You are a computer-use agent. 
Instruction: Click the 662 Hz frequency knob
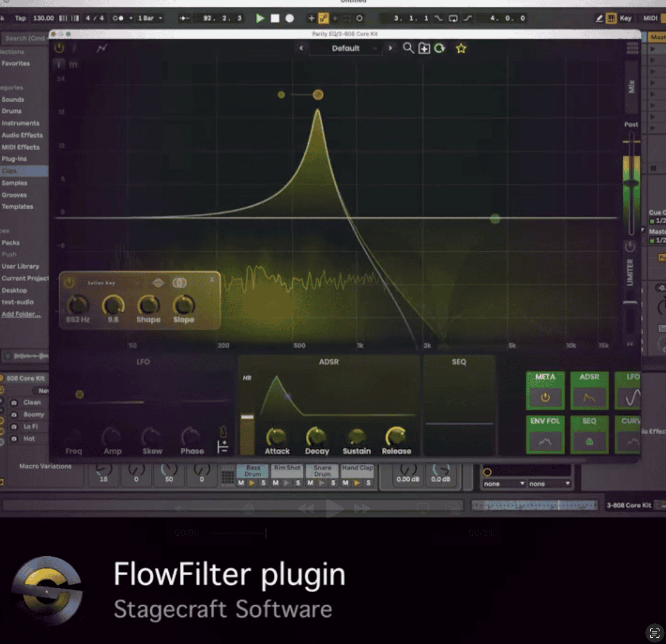point(78,305)
